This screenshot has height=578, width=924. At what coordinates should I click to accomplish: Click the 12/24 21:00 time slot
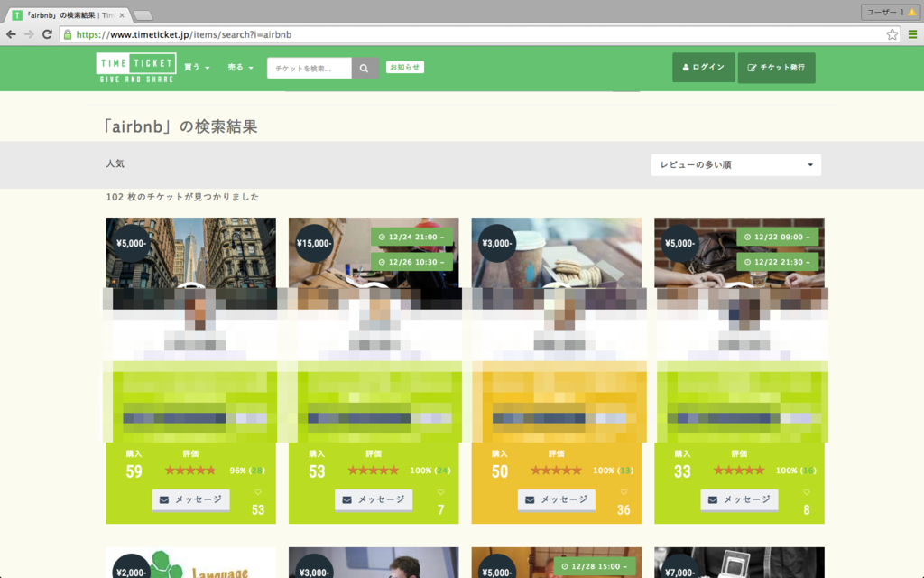[x=411, y=237]
